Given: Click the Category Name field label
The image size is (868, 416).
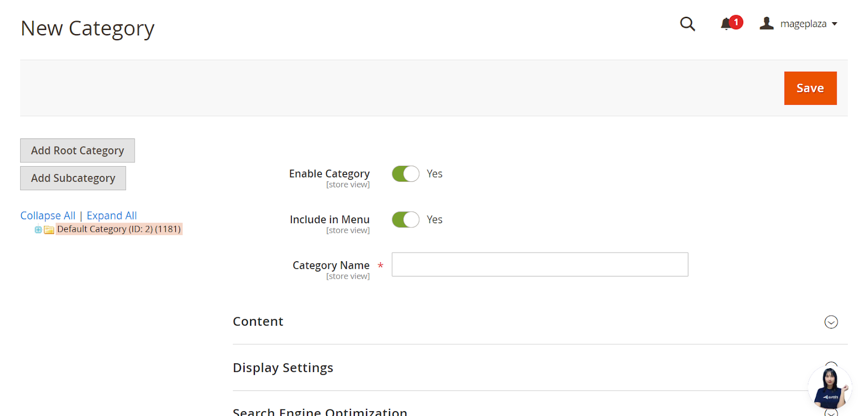Looking at the screenshot, I should (331, 265).
